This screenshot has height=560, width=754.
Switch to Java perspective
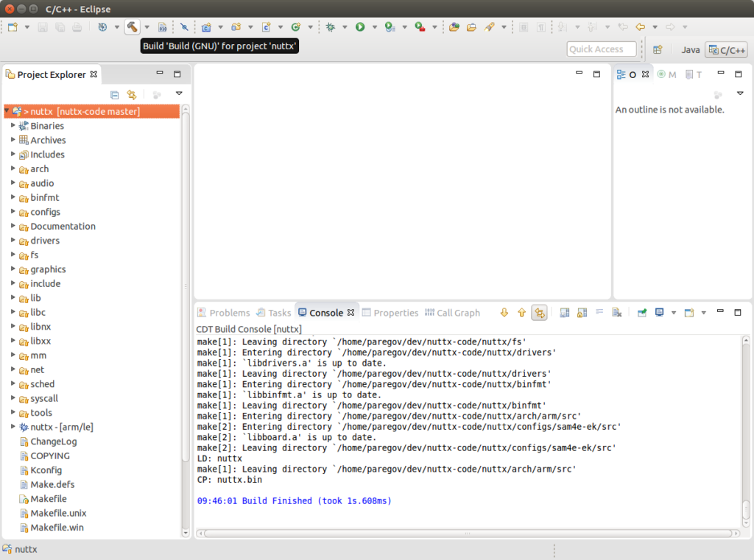[x=690, y=49]
